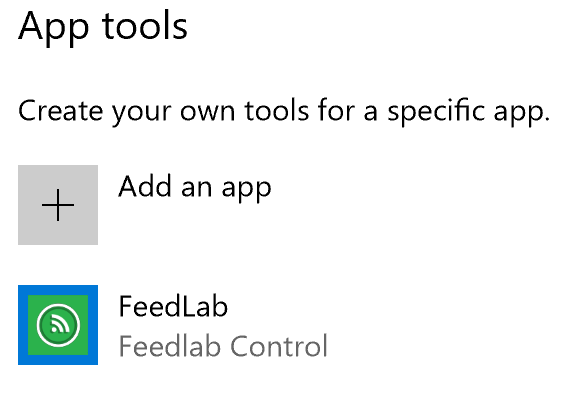
Task: Click the 'Create your own tools' description
Action: click(284, 112)
